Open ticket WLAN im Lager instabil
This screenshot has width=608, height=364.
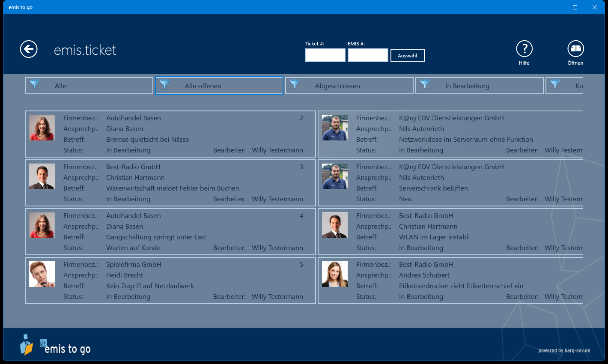click(x=450, y=232)
